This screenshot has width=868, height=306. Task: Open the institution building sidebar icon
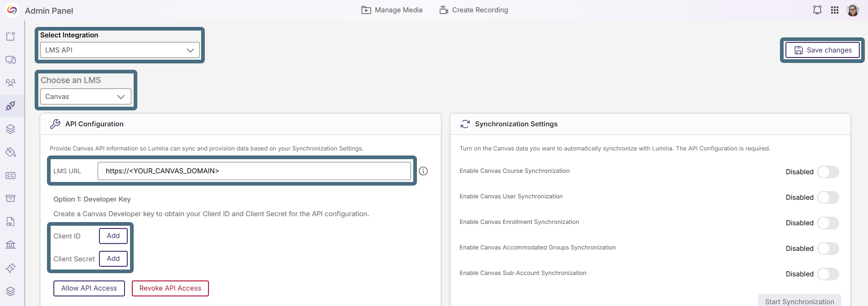coord(10,245)
